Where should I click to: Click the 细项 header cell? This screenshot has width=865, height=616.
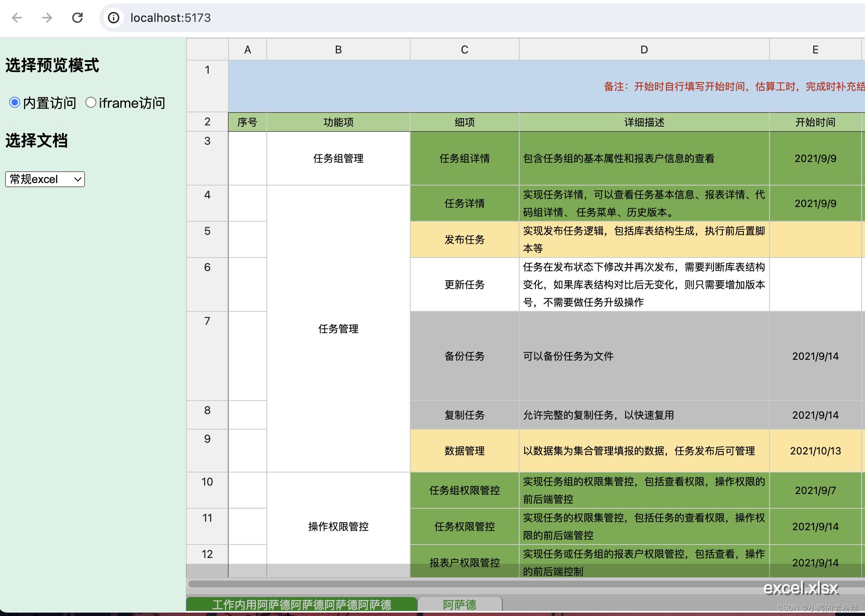464,122
